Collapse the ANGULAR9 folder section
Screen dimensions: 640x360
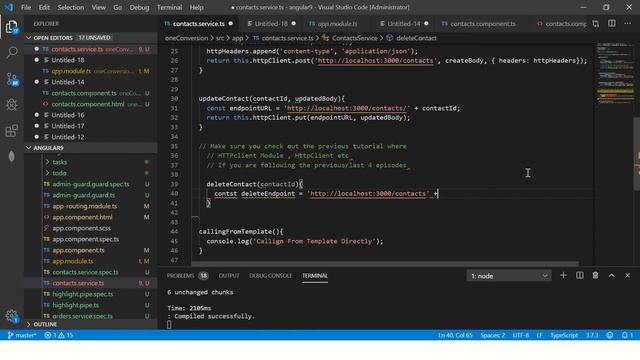click(91, 148)
